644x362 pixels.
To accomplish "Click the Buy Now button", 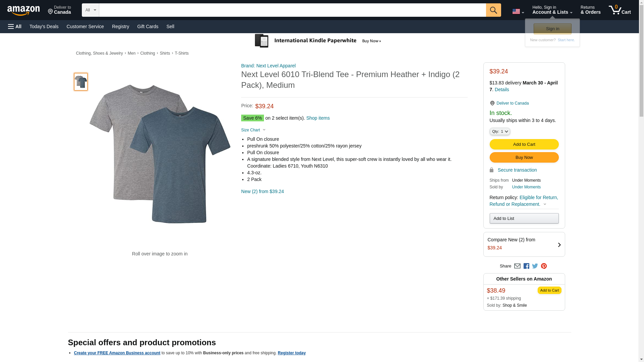I will 524,158.
